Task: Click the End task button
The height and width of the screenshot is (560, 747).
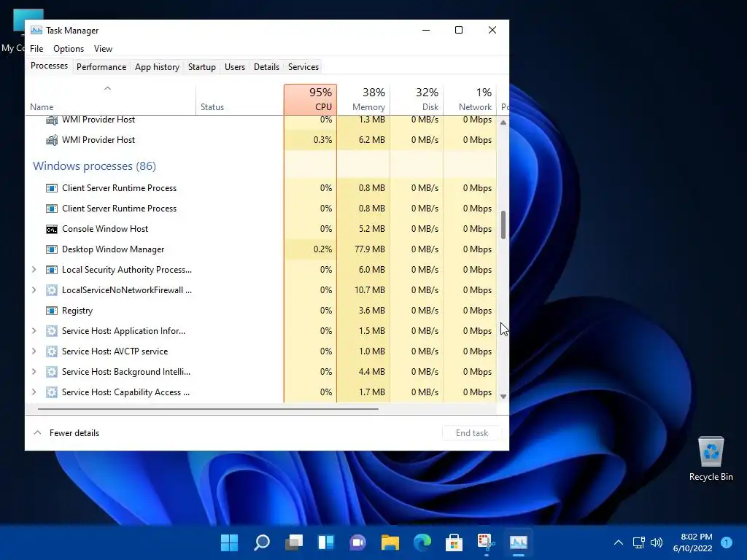Action: [472, 433]
